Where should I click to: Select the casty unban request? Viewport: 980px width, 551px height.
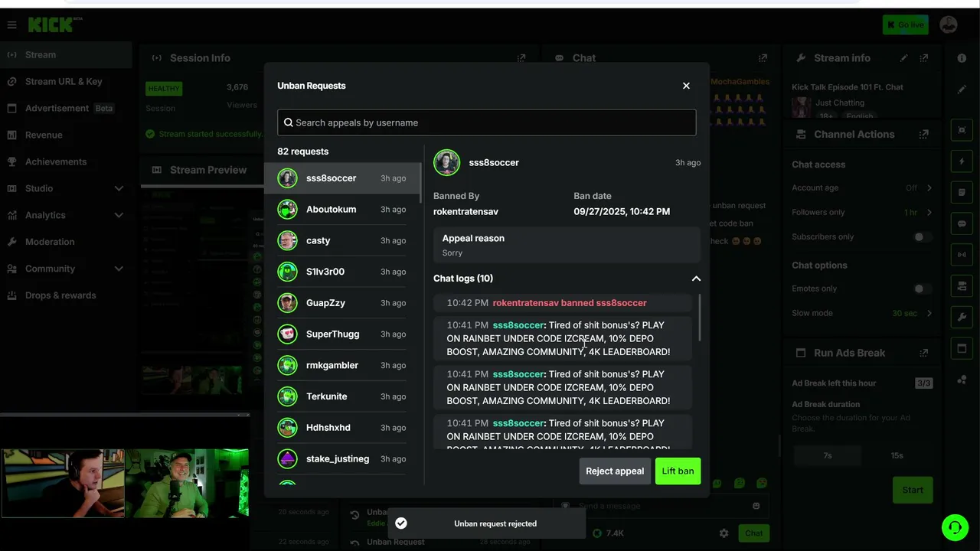342,241
